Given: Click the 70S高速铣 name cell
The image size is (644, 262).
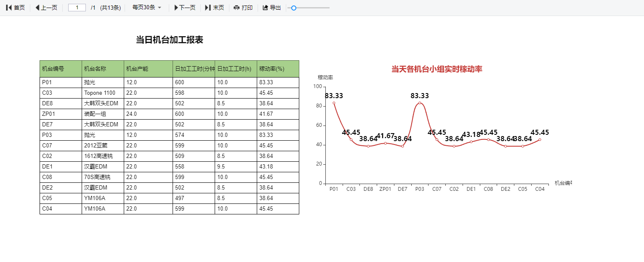Looking at the screenshot, I should pyautogui.click(x=103, y=177).
